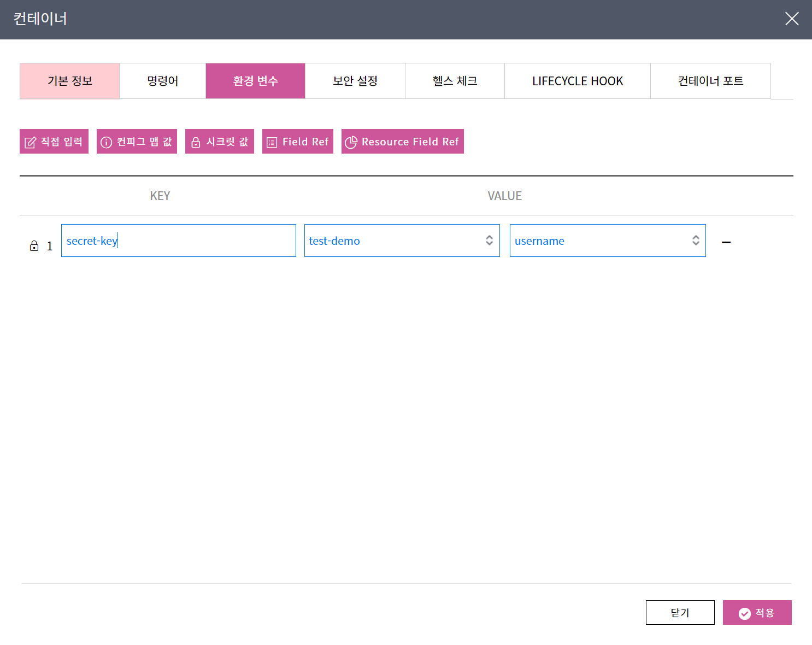Expand the username key dropdown
This screenshot has height=645, width=812.
click(608, 241)
